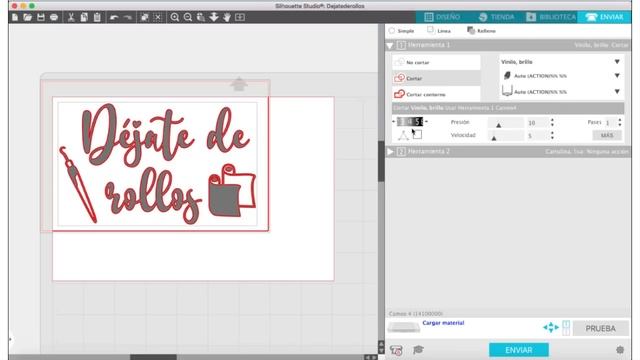Click the blue machine position arrows
The image size is (640, 360).
tap(551, 327)
